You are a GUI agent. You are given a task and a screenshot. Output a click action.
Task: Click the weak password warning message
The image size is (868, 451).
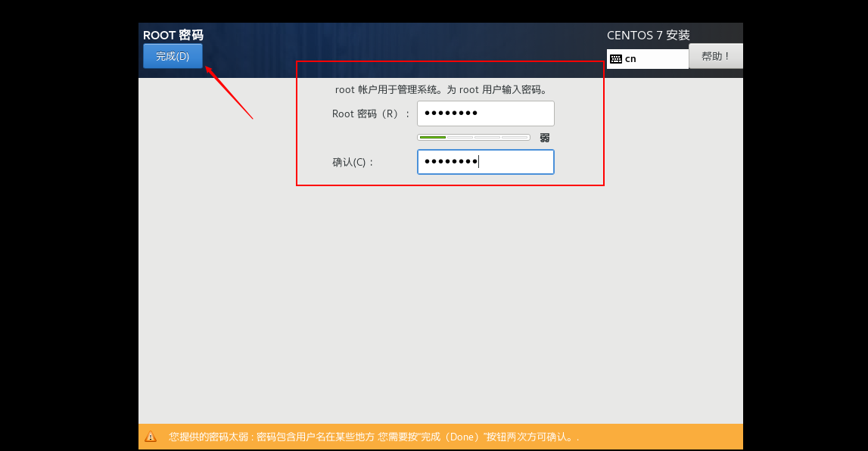374,437
